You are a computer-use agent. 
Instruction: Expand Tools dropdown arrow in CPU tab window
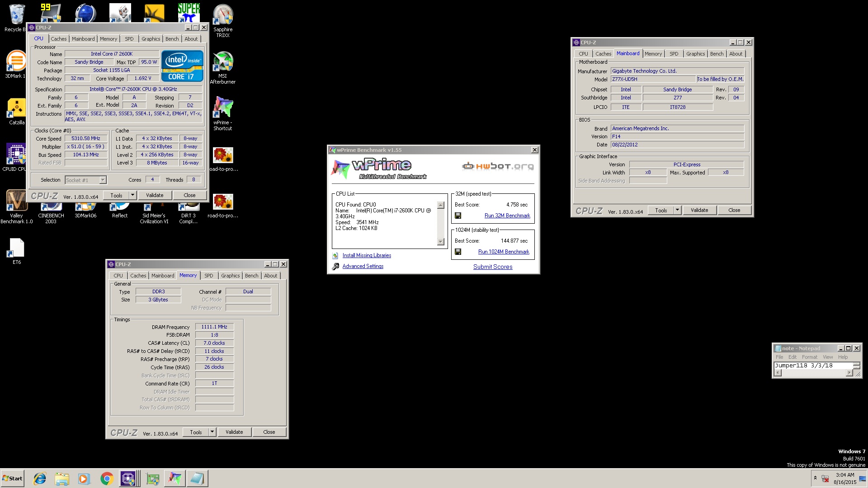coord(132,196)
